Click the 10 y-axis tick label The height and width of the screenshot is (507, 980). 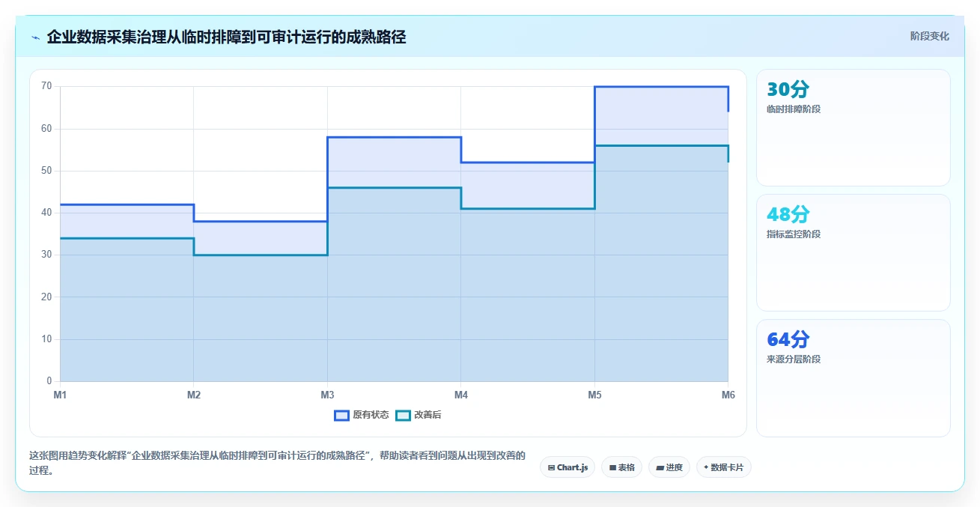click(x=46, y=339)
